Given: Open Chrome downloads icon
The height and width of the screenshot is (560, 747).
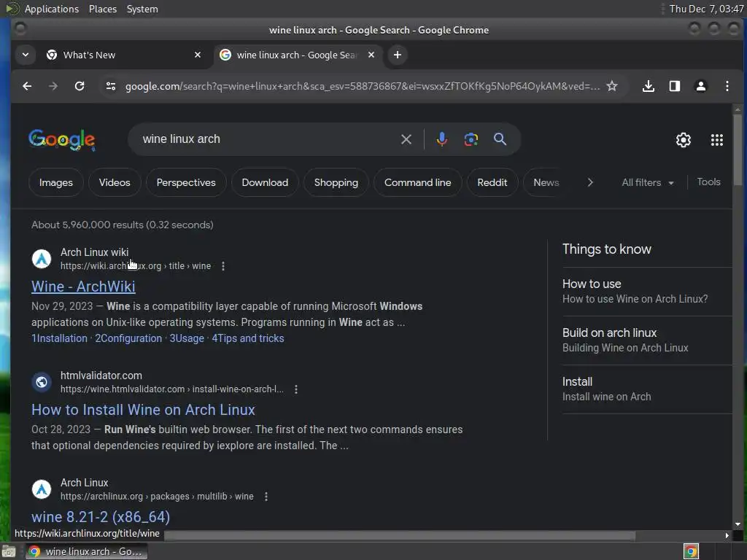Looking at the screenshot, I should (648, 86).
